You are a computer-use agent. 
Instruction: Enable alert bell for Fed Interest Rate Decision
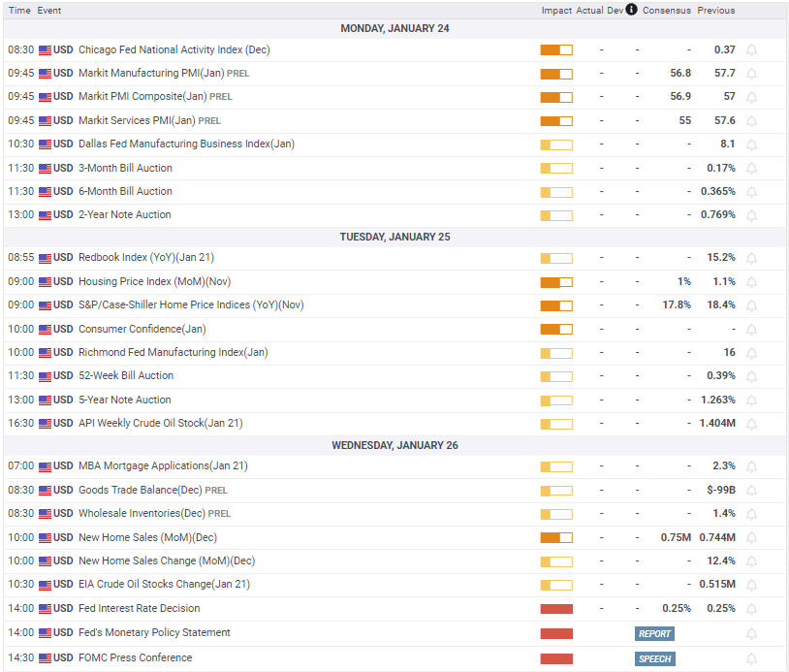(x=751, y=609)
